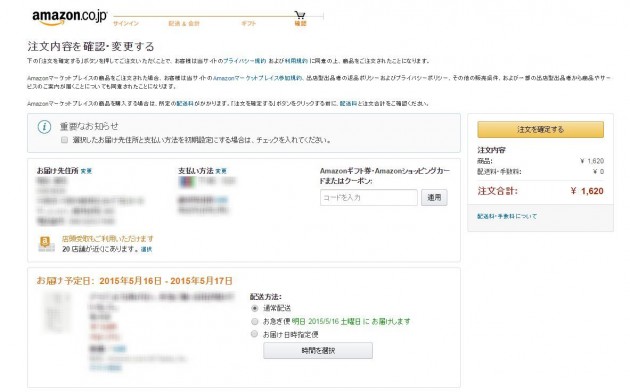
Task: Select the 通常配送 shipping option
Action: coord(254,308)
